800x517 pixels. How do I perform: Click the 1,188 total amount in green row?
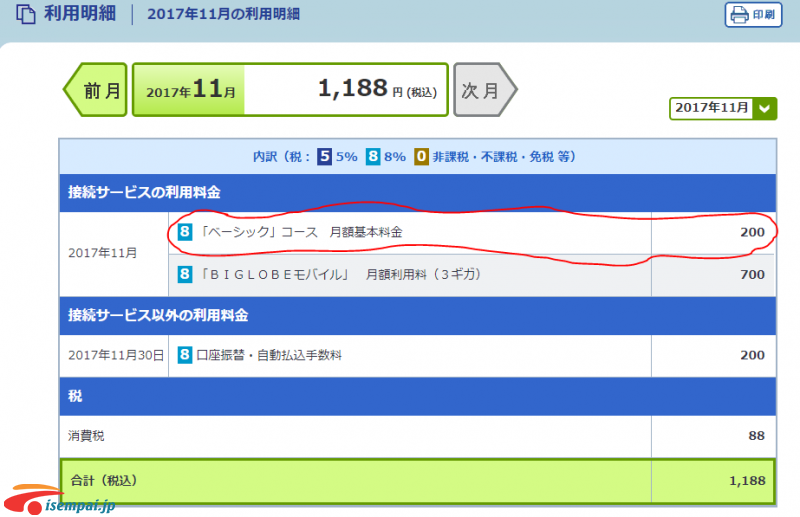click(x=747, y=481)
